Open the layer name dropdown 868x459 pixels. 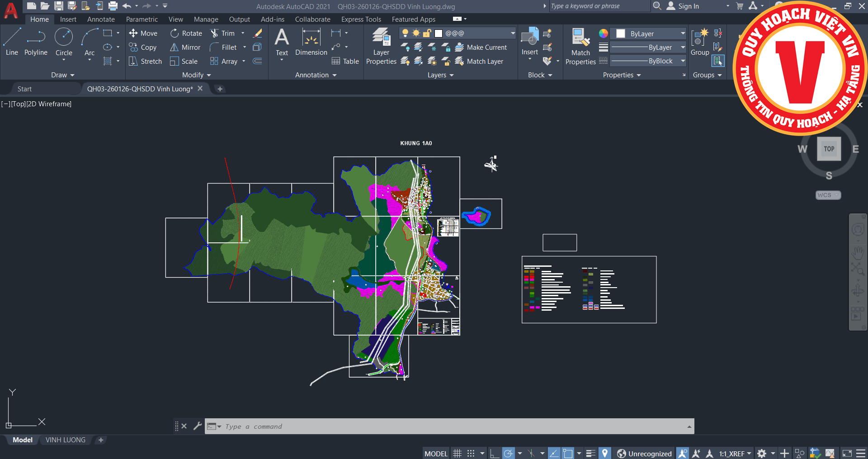click(x=513, y=33)
